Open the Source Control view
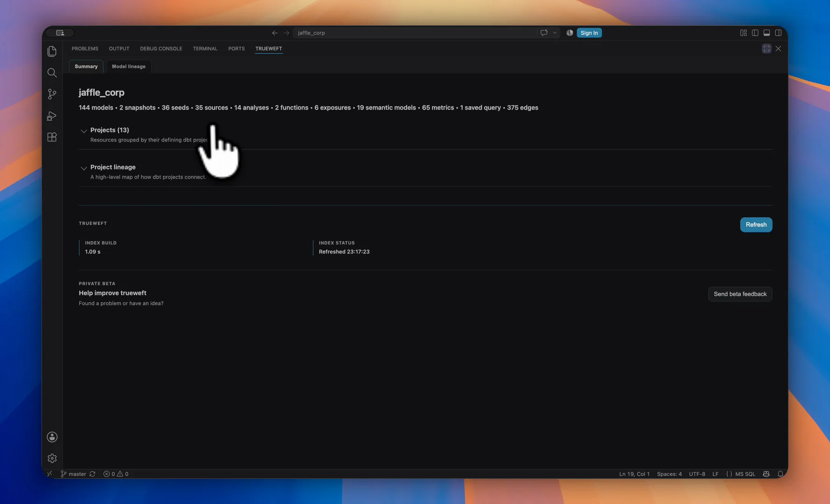 coord(52,94)
